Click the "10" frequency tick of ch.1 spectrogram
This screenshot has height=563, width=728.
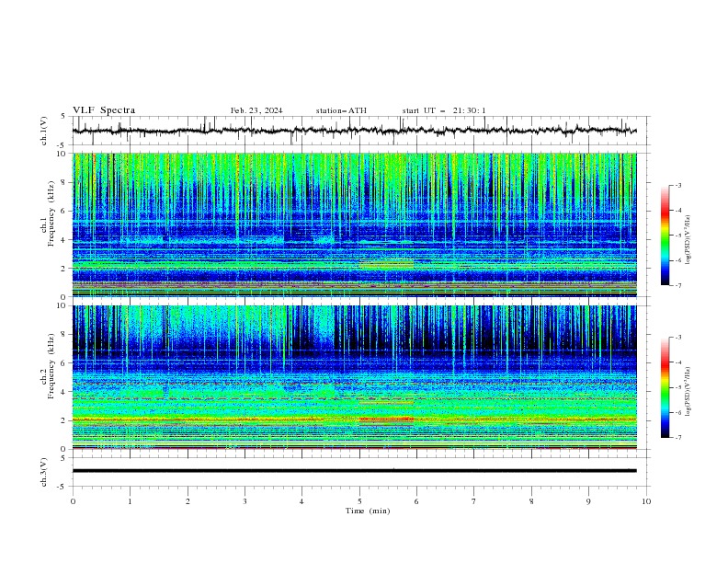pos(63,154)
